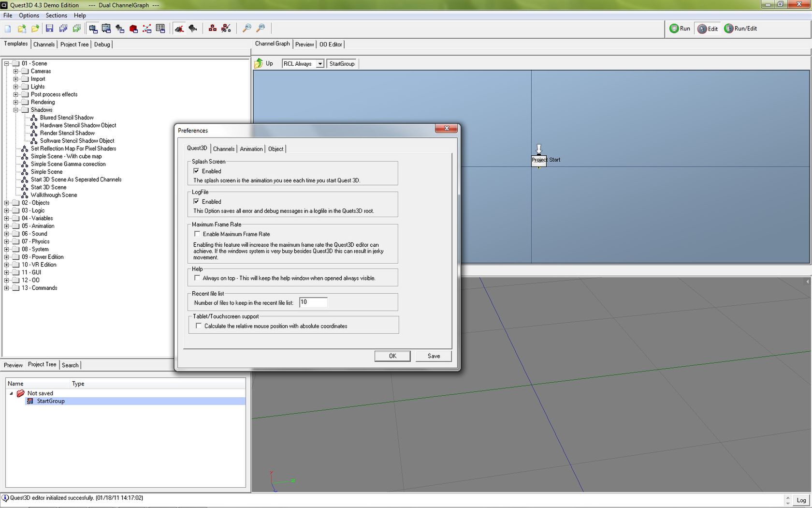Click the second open-folder icon before the blue floppy
812x508 pixels.
35,29
